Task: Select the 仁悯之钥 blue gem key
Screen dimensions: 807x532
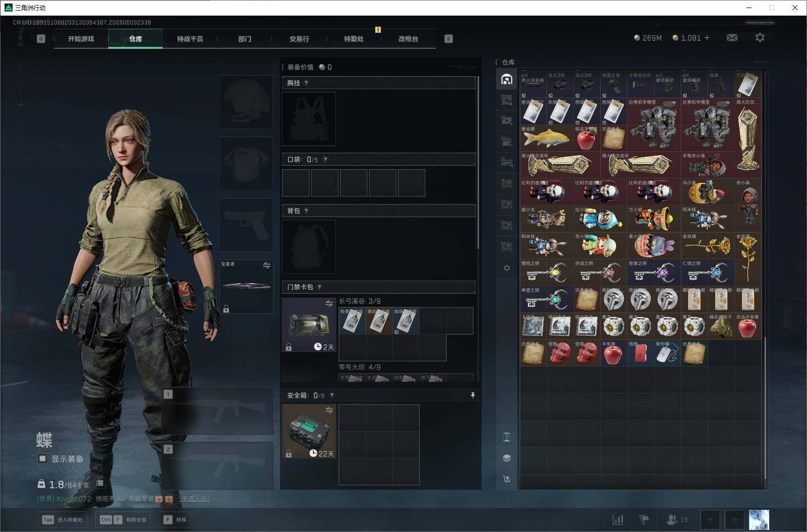Action: click(x=707, y=273)
